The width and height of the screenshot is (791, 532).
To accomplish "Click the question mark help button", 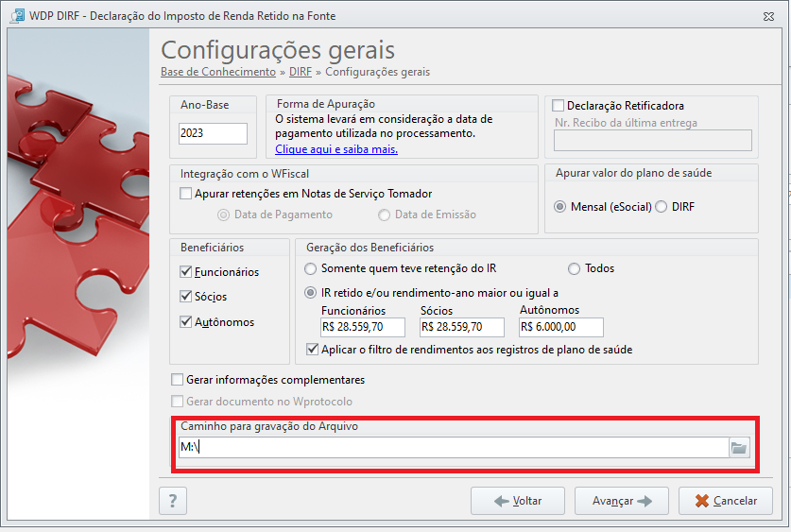I will (173, 501).
